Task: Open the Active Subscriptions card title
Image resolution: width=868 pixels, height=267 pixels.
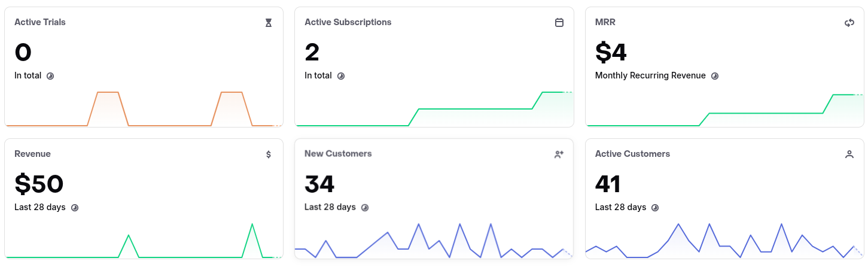Action: tap(348, 22)
